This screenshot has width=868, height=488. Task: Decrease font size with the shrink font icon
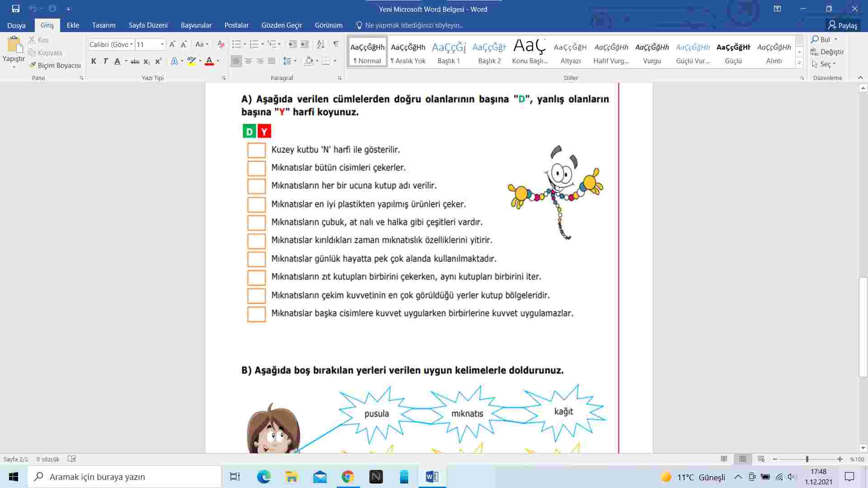184,44
